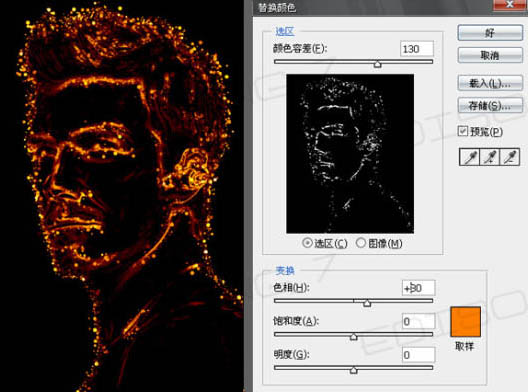Click the 存储(S)... save button
Viewport: 528px width, 392px height.
point(490,105)
